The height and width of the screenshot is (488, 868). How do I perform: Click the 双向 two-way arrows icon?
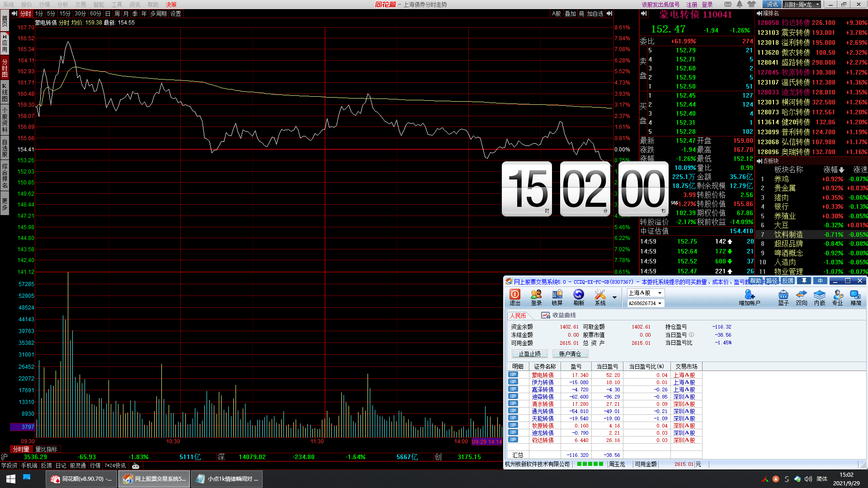click(802, 297)
